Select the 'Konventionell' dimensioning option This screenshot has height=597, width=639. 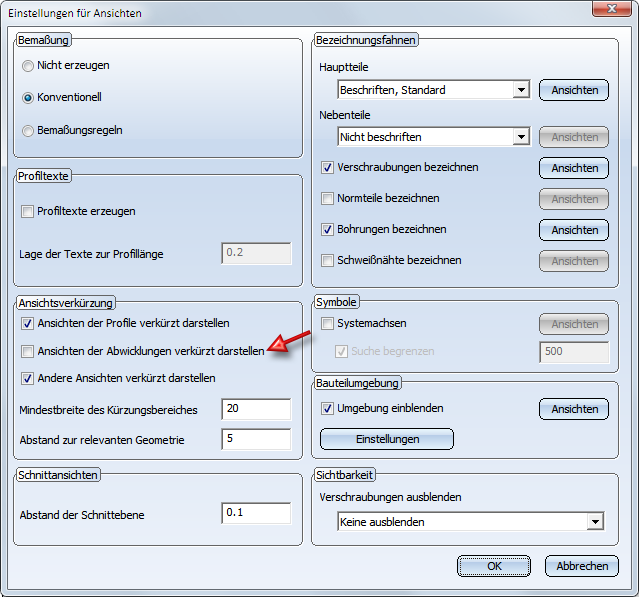tap(28, 98)
